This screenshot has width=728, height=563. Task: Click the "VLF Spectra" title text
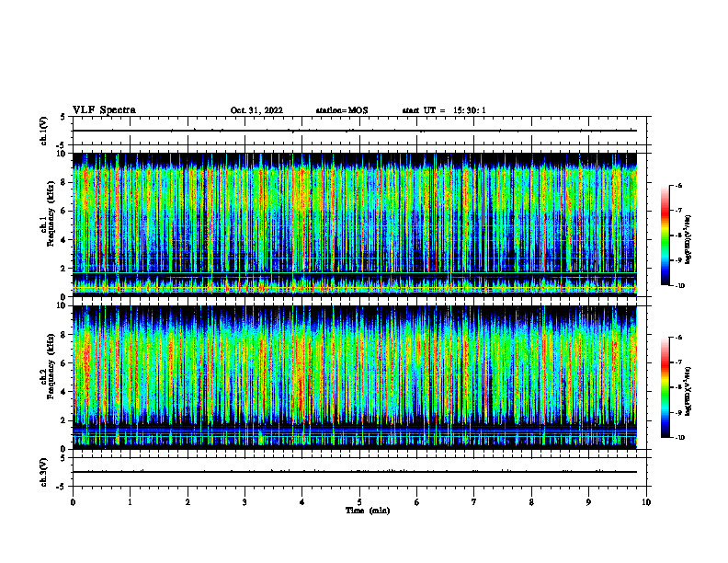click(104, 110)
